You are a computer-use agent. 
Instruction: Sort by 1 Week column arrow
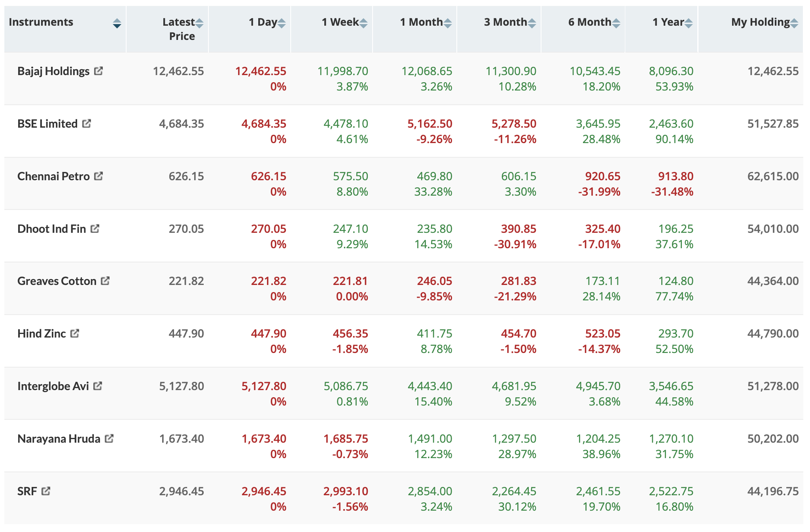pyautogui.click(x=363, y=24)
